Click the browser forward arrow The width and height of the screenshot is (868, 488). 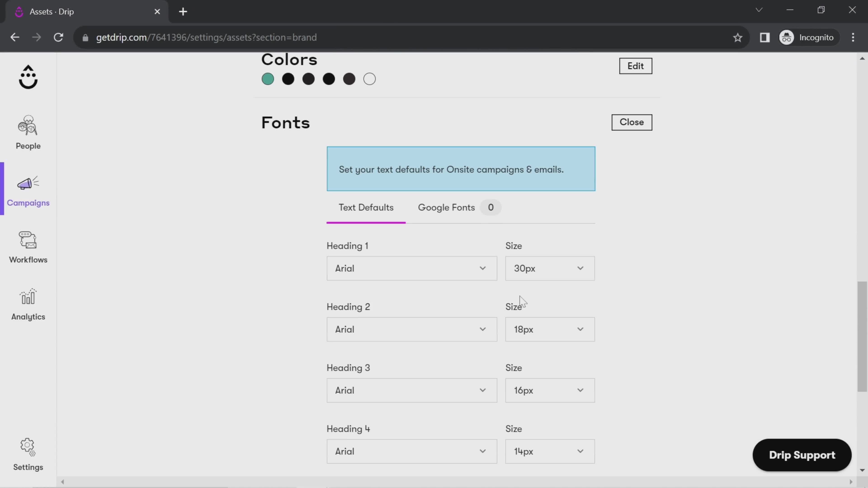(x=36, y=37)
